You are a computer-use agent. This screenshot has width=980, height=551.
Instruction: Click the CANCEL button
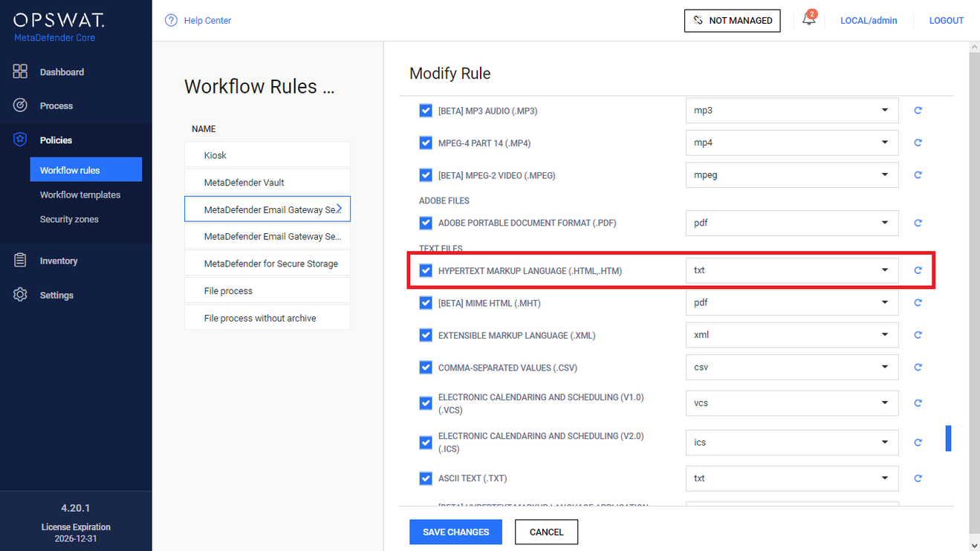(546, 532)
